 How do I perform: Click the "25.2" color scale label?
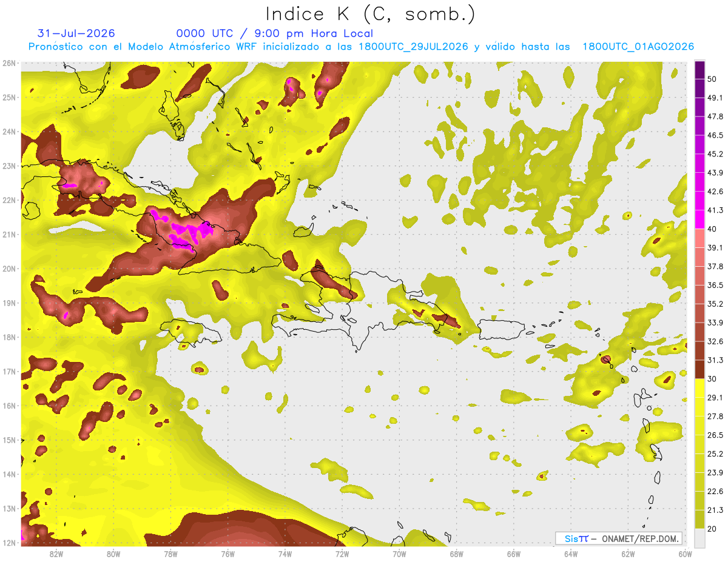point(715,453)
